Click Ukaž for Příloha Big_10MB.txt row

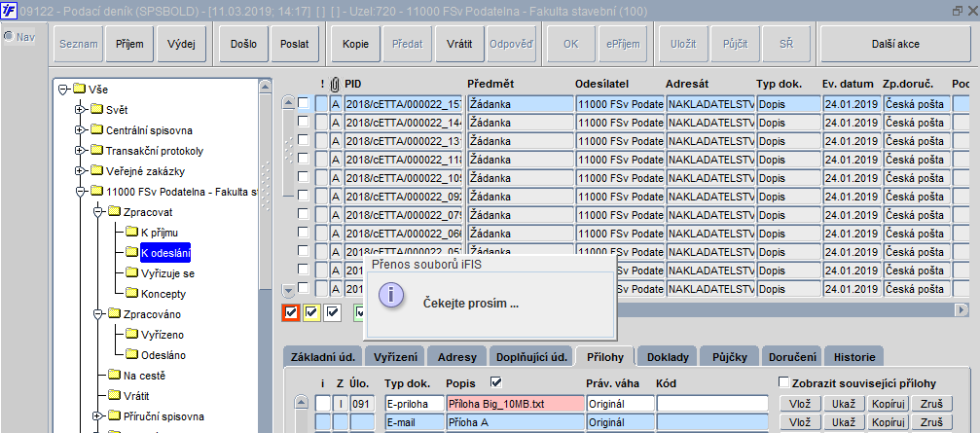pos(843,404)
